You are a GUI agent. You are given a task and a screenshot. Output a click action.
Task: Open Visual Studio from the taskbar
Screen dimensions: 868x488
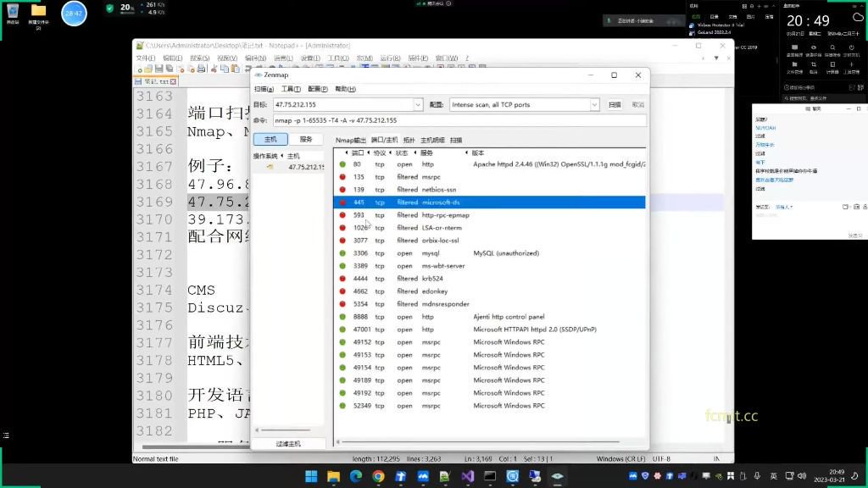point(467,476)
